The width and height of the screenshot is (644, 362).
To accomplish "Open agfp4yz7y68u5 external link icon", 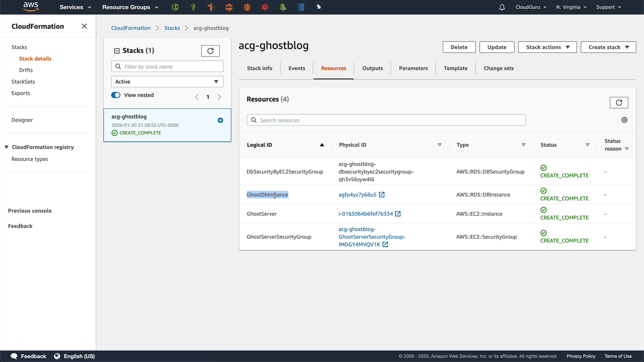I will coord(382,195).
